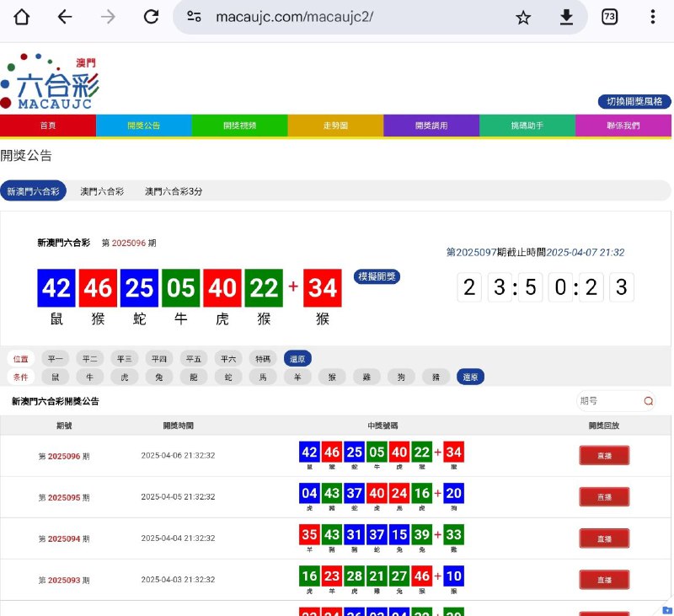Click draw number 2025095 in the table
Image resolution: width=674 pixels, height=616 pixels.
[x=64, y=497]
